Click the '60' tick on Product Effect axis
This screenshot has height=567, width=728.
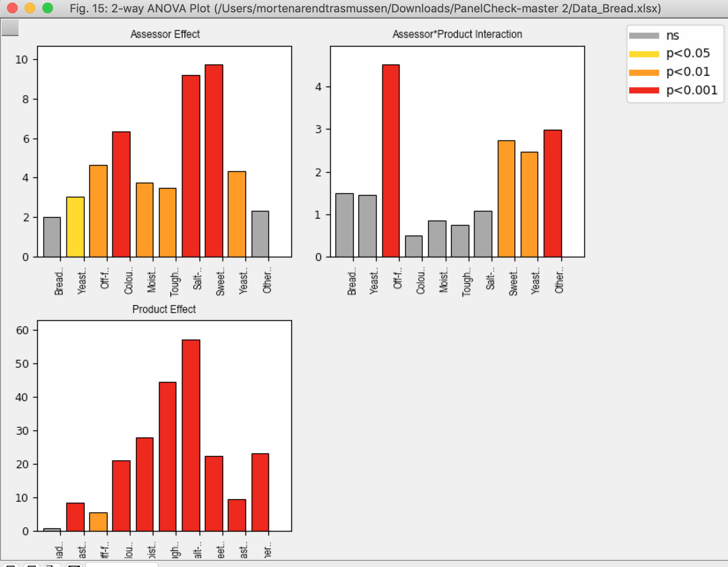click(22, 330)
